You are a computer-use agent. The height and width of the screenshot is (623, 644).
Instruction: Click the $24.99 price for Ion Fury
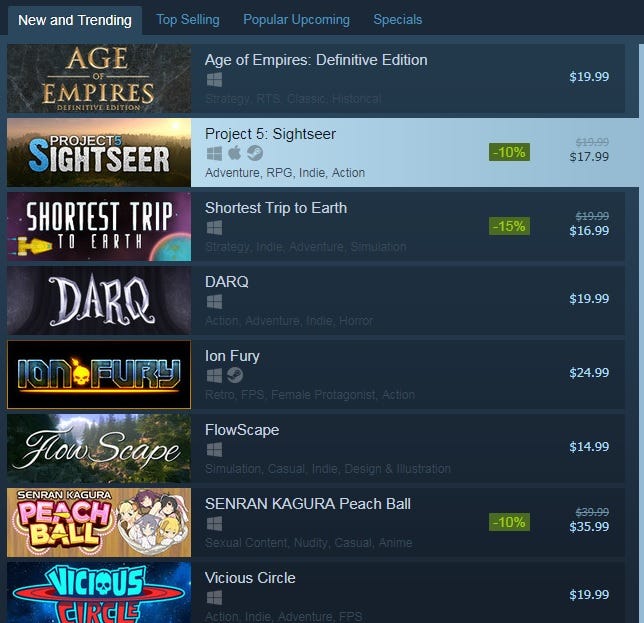(x=589, y=372)
